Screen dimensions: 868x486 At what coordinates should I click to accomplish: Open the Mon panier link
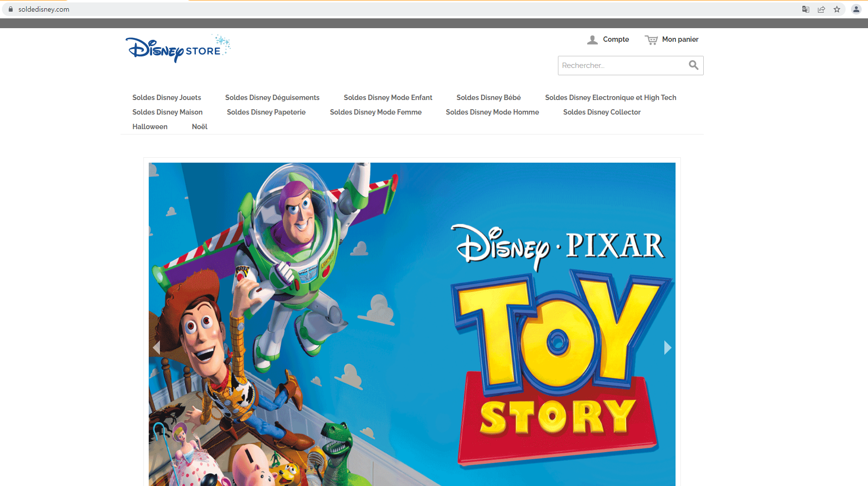click(x=680, y=39)
